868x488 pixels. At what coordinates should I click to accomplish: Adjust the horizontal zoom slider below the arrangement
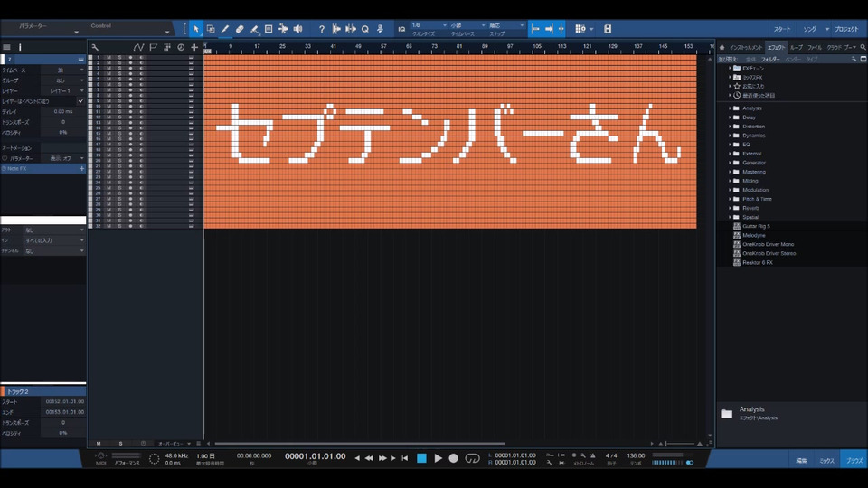[680, 444]
